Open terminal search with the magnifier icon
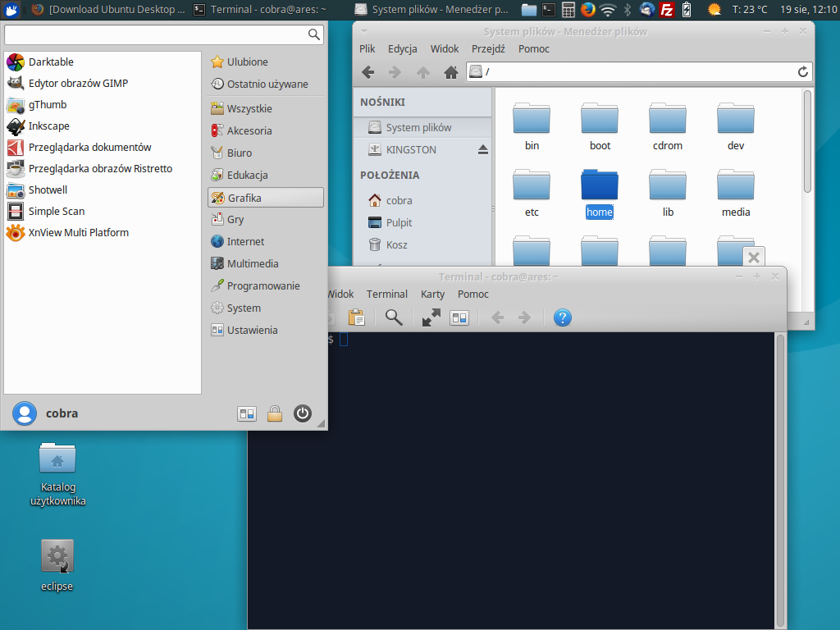 pyautogui.click(x=393, y=317)
